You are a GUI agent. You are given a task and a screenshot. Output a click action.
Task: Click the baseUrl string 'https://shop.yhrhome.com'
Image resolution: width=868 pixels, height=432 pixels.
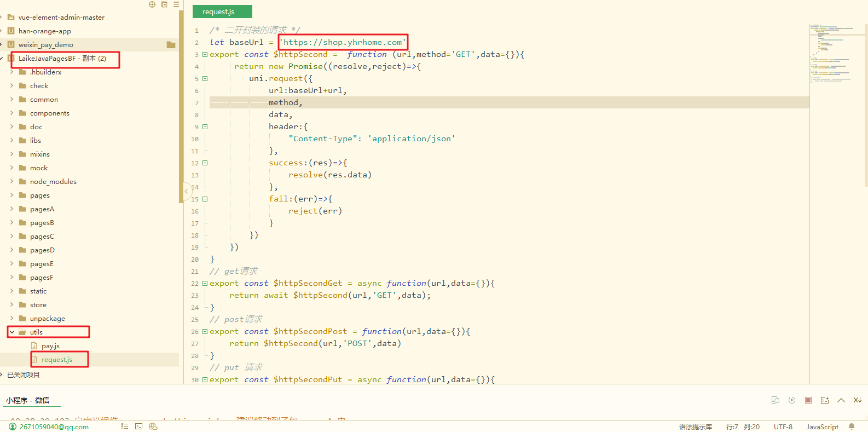(x=343, y=42)
